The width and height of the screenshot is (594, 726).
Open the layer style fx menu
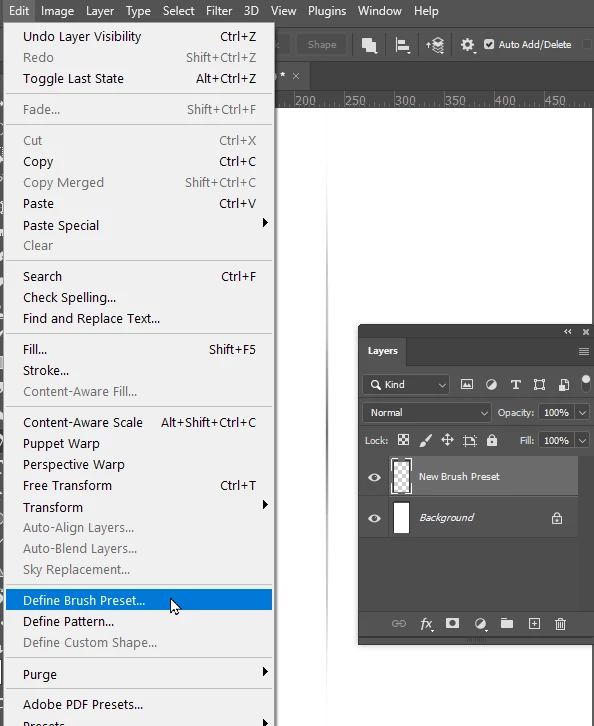click(426, 624)
